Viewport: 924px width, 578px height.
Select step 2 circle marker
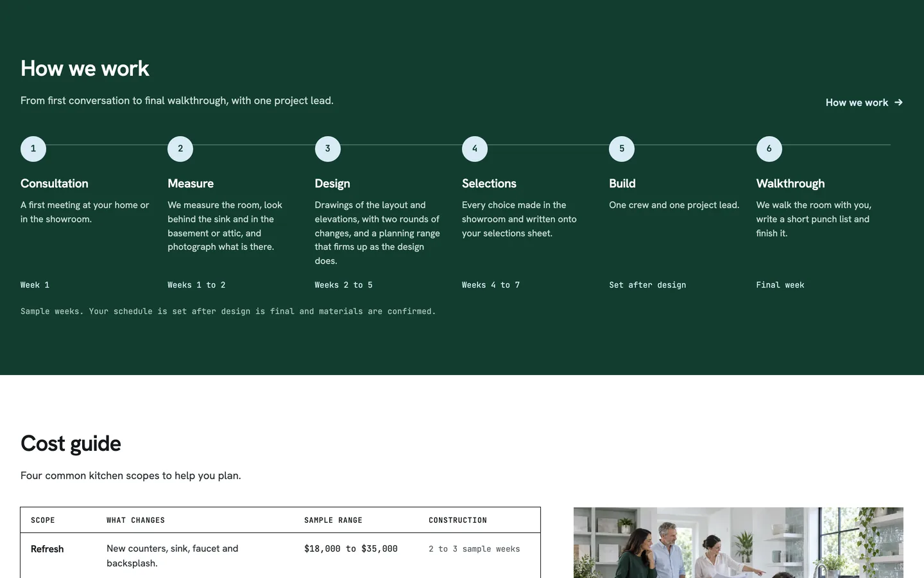pos(180,149)
